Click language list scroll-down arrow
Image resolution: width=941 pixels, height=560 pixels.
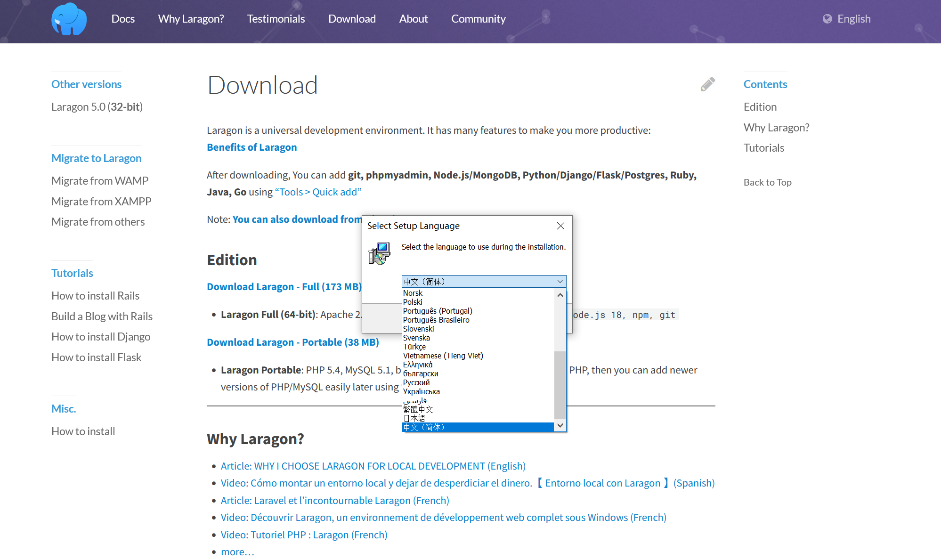click(560, 425)
